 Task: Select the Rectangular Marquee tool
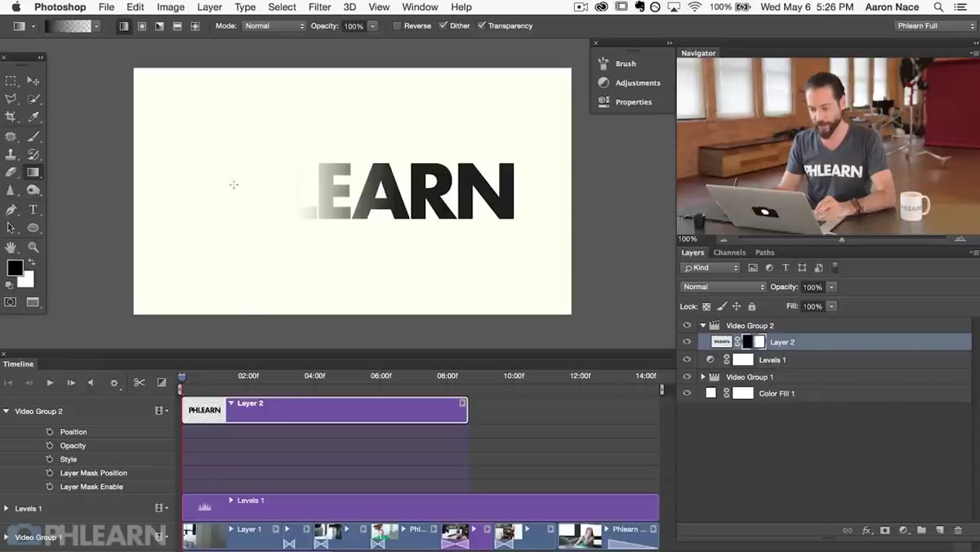pyautogui.click(x=11, y=81)
